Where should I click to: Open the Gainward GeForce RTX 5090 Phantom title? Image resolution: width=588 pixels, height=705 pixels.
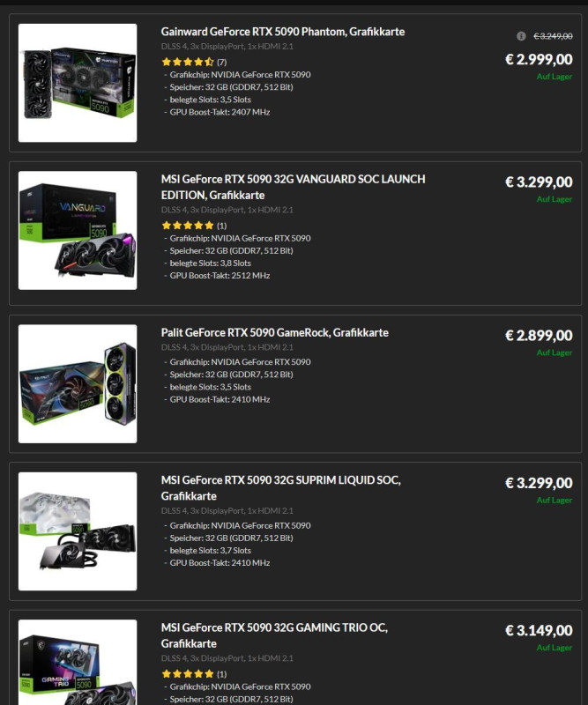click(282, 32)
